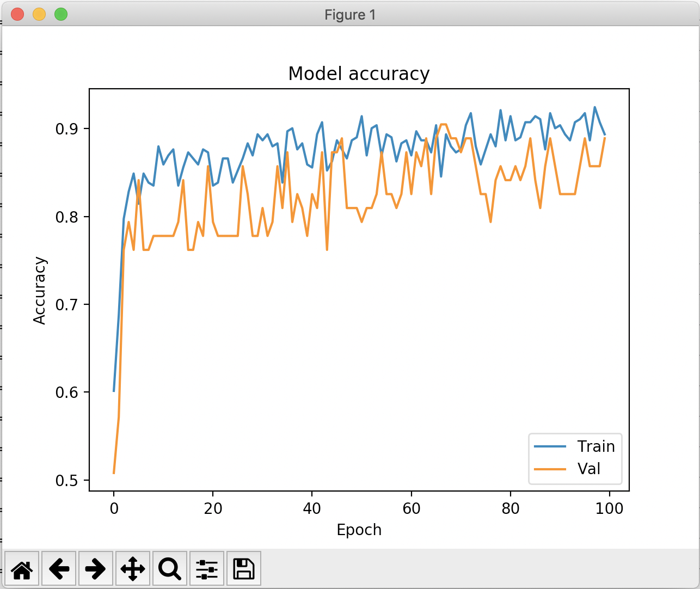Click the 0.8 y-axis tick label

click(x=67, y=217)
